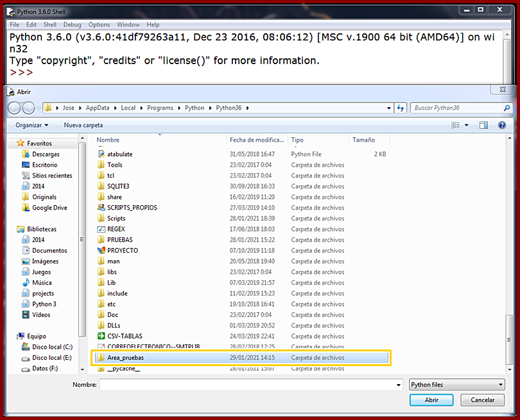Image resolution: width=520 pixels, height=420 pixels.
Task: Click the Tipo column header
Action: 318,140
